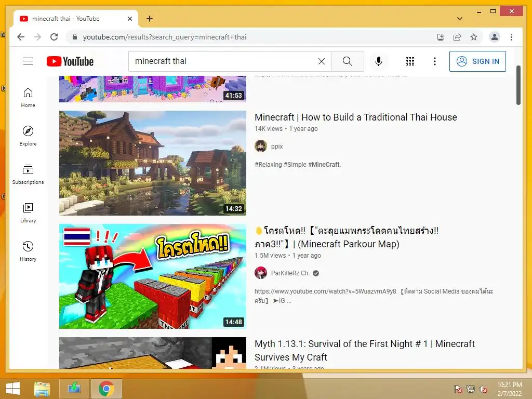
Task: Click '14K views' text under Thai House video
Action: (269, 129)
